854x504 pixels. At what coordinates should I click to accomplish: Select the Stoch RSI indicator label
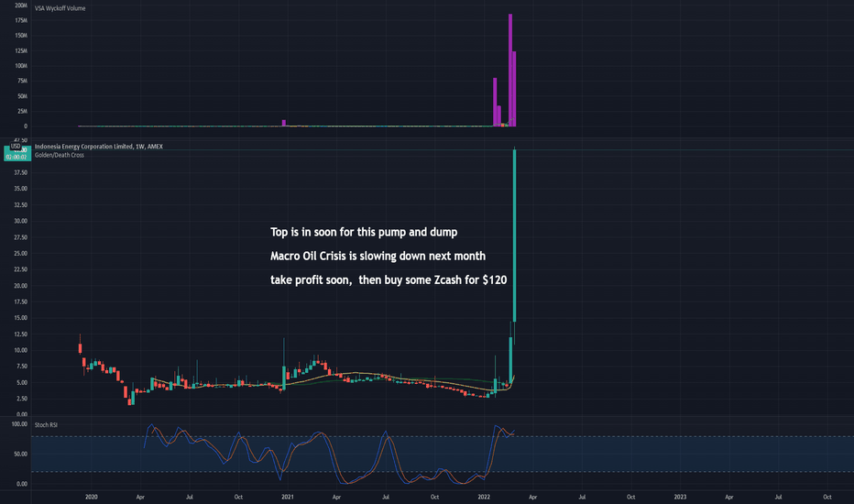tap(46, 424)
